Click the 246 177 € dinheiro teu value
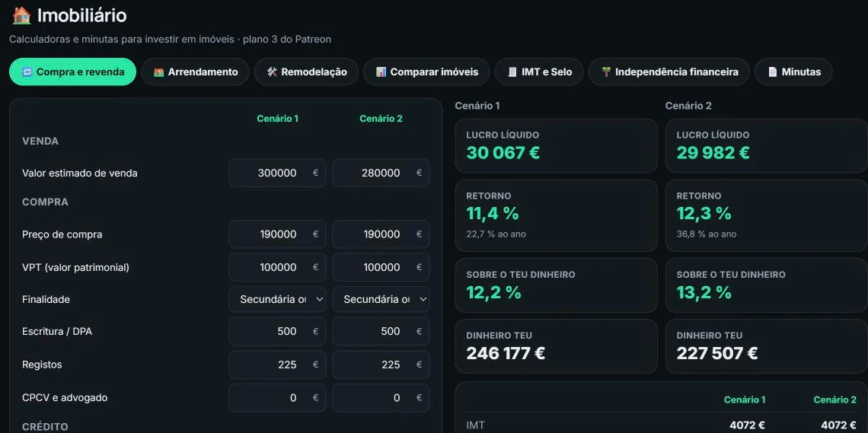The image size is (868, 433). point(506,353)
